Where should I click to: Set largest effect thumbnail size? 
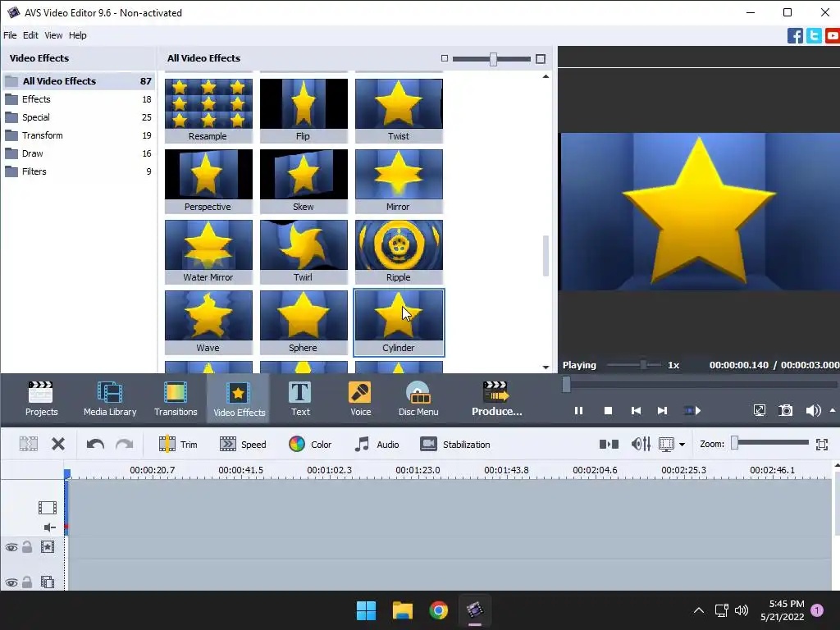click(x=541, y=59)
